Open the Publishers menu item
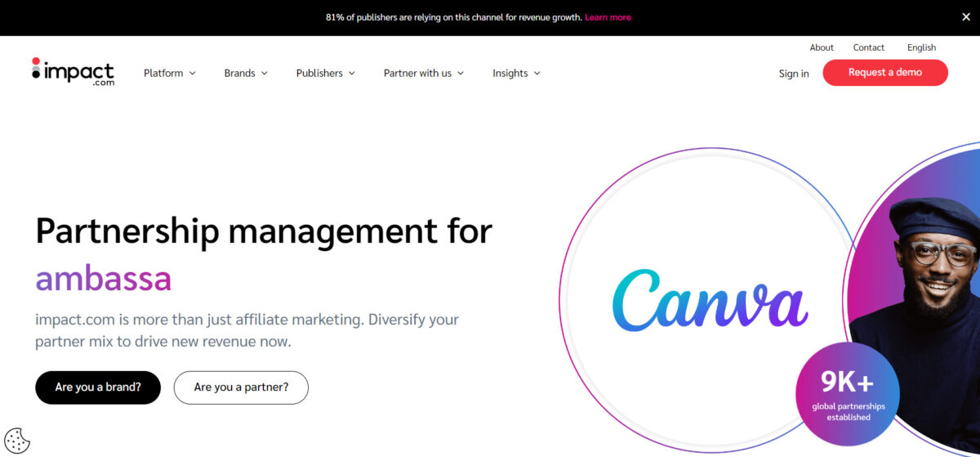 click(x=319, y=73)
